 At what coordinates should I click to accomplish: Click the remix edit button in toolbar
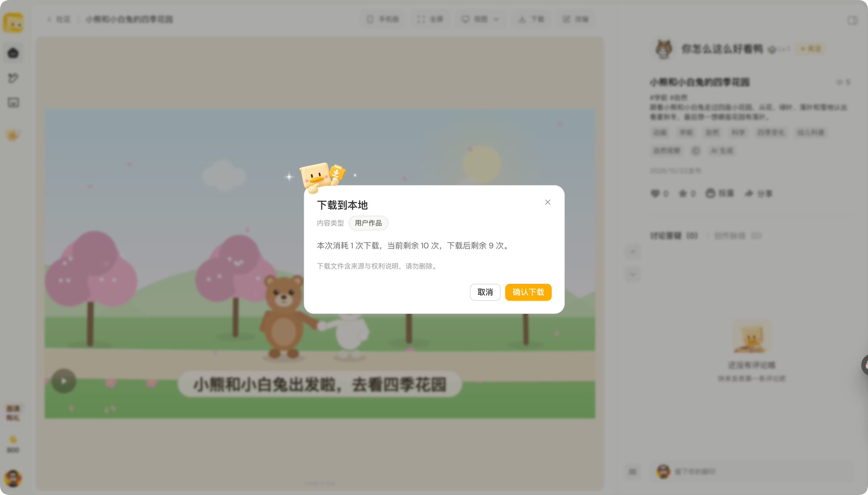coord(576,19)
